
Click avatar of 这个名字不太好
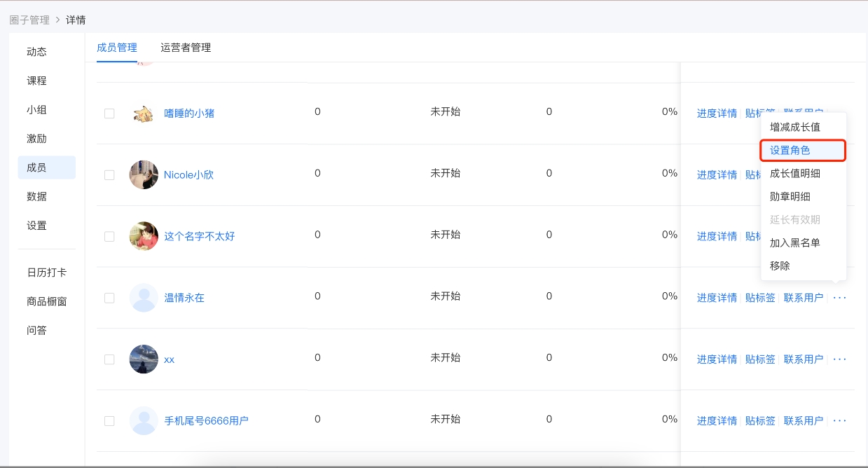pyautogui.click(x=144, y=236)
